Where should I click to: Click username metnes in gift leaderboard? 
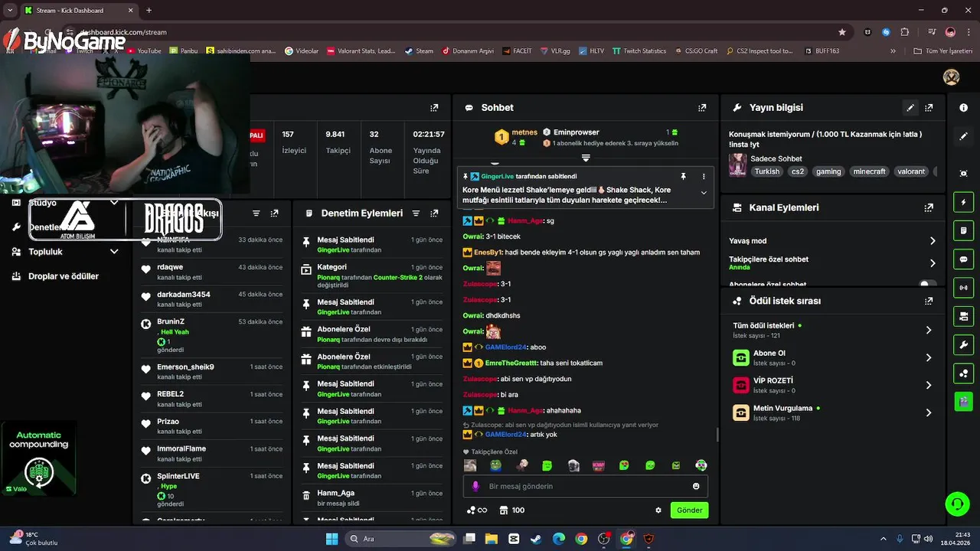click(x=524, y=132)
